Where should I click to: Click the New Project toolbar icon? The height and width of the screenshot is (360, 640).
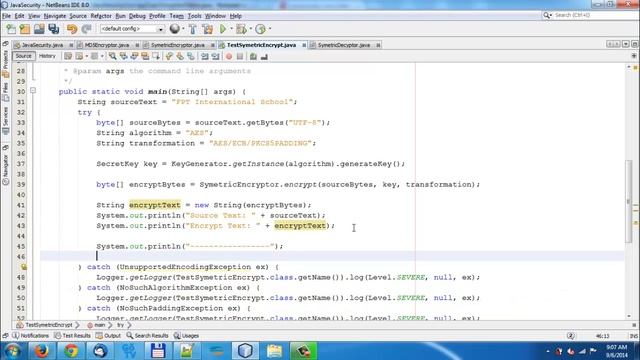pos(25,29)
